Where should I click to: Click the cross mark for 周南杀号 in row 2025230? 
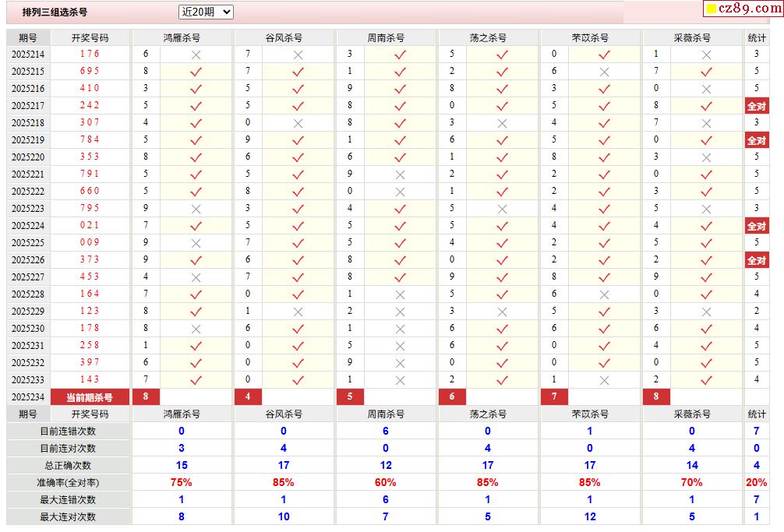pos(400,329)
